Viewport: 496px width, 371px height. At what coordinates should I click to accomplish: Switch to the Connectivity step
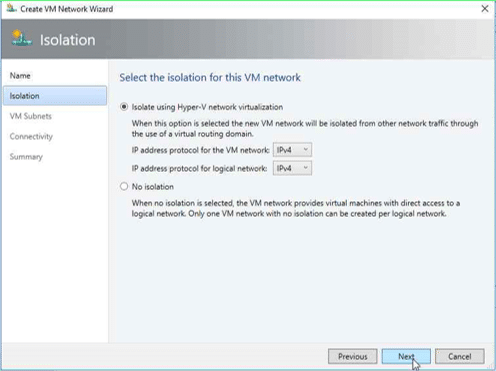(x=31, y=136)
